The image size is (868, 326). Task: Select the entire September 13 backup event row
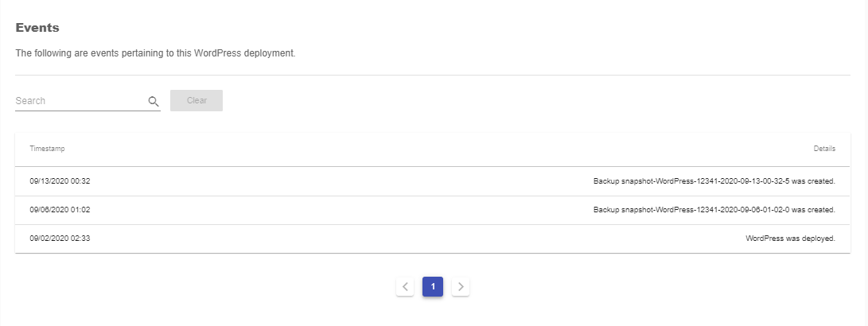(x=432, y=181)
